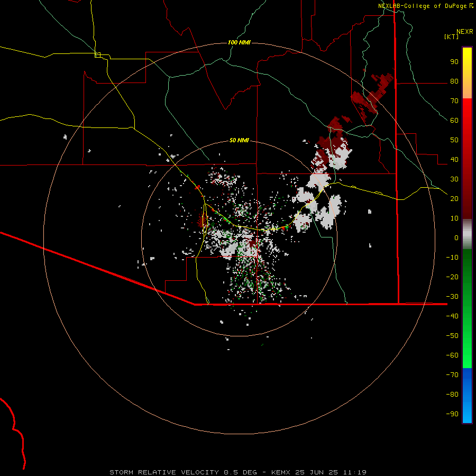This screenshot has width=476, height=476.
Task: Click the gray zero-velocity segment of color bar
Action: pos(467,234)
